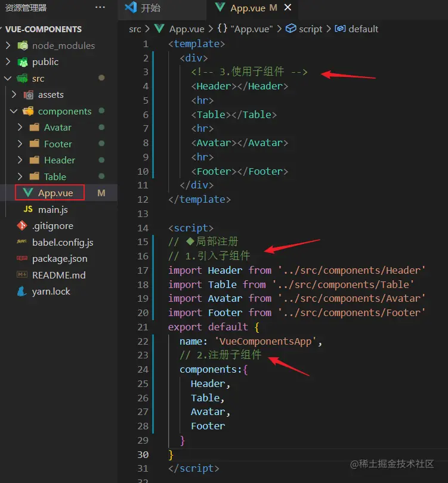Expand the Footer folder chevron
The image size is (448, 483).
[x=20, y=144]
